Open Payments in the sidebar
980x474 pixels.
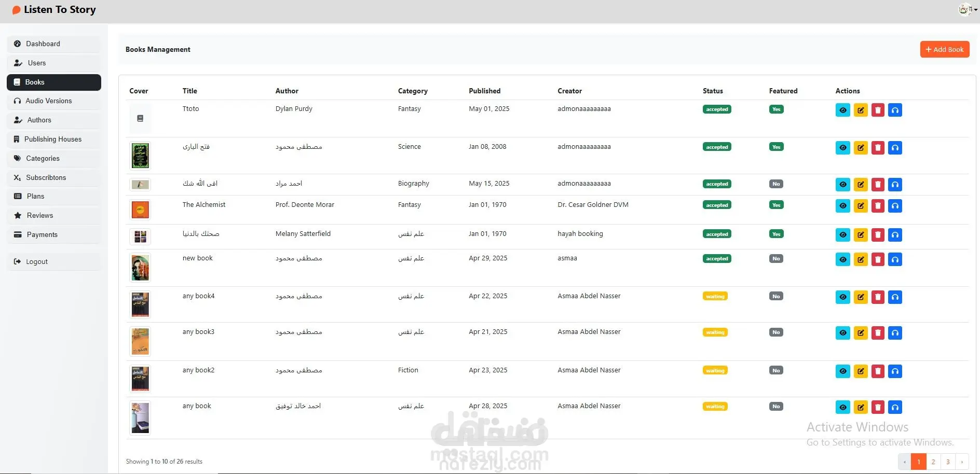point(54,235)
